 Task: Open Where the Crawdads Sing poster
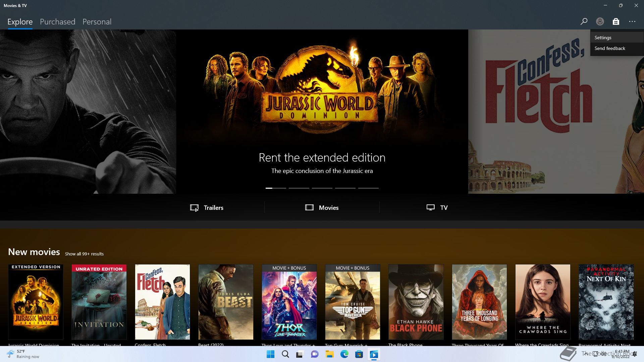click(543, 302)
